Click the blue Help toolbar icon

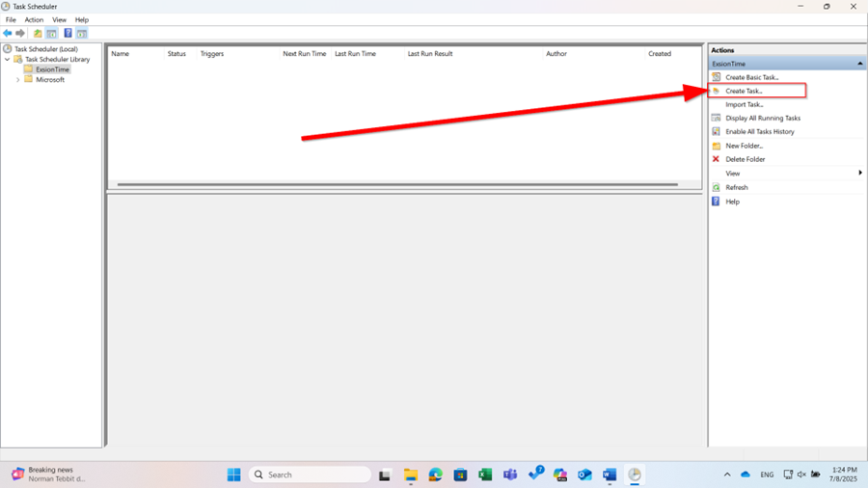coord(68,33)
